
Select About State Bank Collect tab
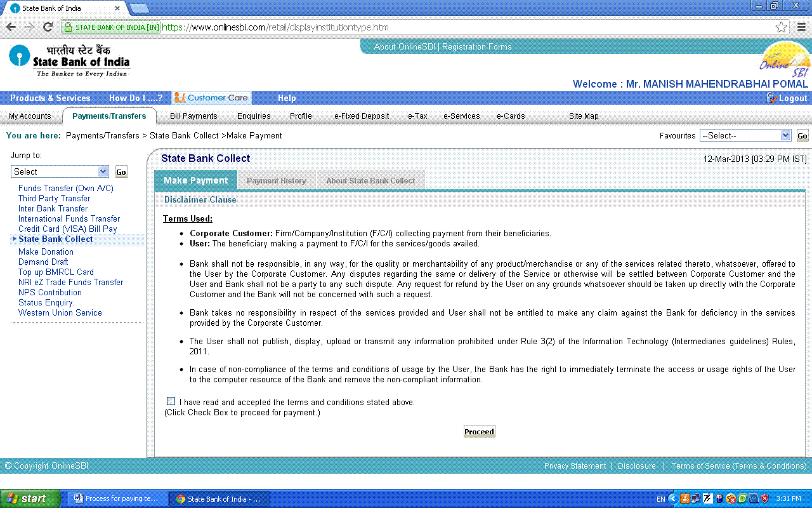(370, 181)
